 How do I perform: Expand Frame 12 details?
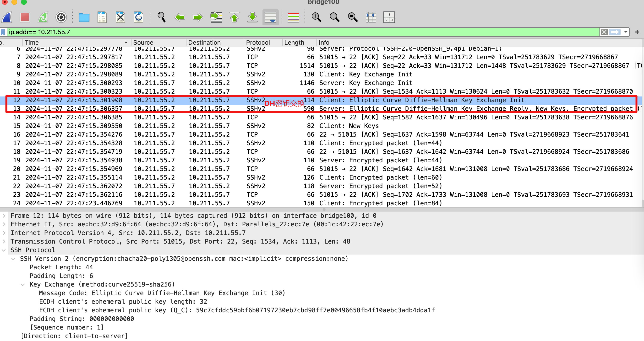tap(4, 216)
